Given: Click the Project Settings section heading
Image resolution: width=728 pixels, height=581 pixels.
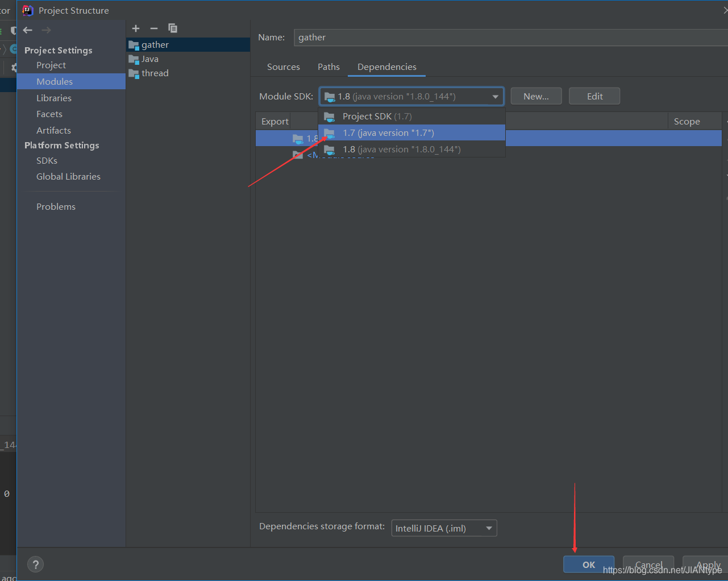Looking at the screenshot, I should pyautogui.click(x=58, y=51).
